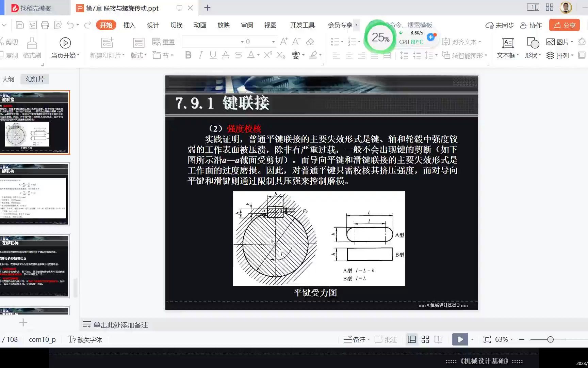Screen dimensions: 588x368
Task: Open the 找稻壳模板 tab
Action: [x=35, y=8]
